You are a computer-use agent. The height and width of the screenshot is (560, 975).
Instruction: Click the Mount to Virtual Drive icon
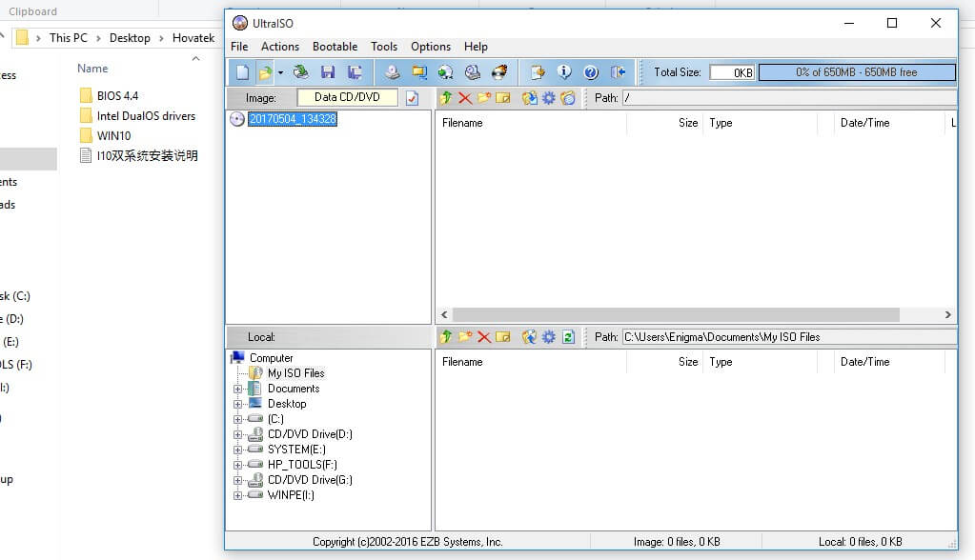(x=473, y=72)
